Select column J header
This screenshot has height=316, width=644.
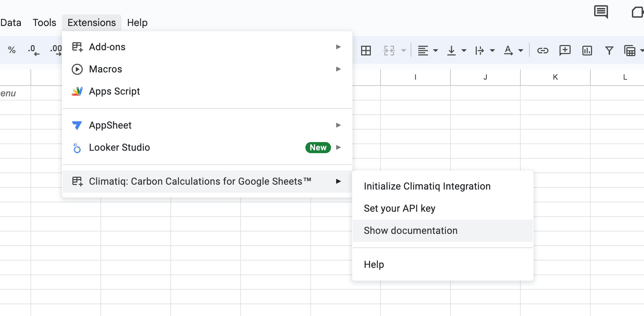point(485,77)
